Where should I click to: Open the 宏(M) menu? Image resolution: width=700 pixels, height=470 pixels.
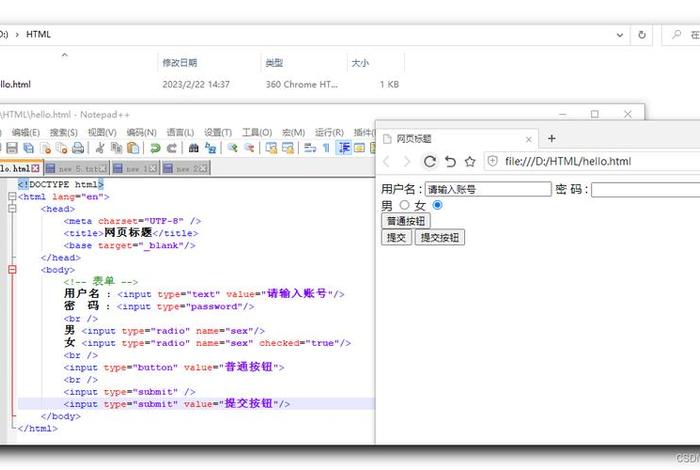point(293,133)
